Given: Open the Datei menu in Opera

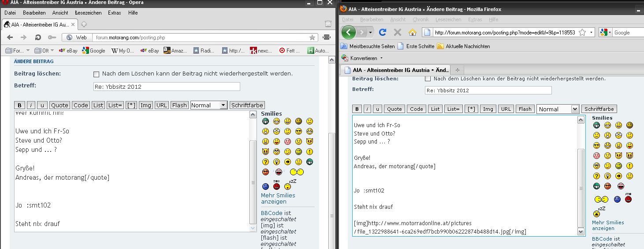Looking at the screenshot, I should [10, 13].
